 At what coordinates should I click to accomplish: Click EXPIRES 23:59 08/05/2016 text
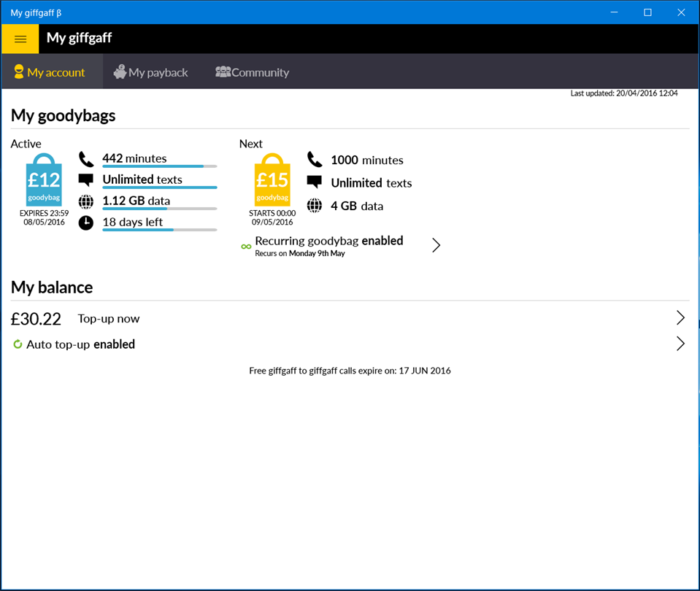tap(44, 217)
